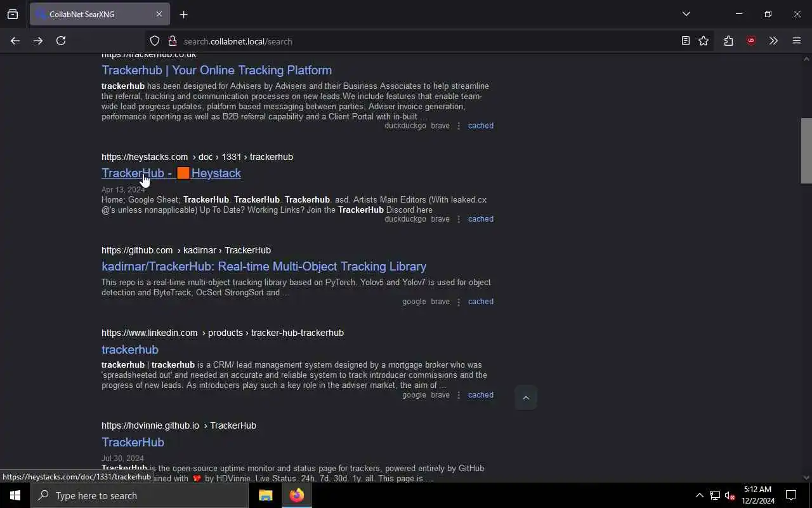Click the https://heystacks.com URL text
812x508 pixels.
click(x=145, y=157)
